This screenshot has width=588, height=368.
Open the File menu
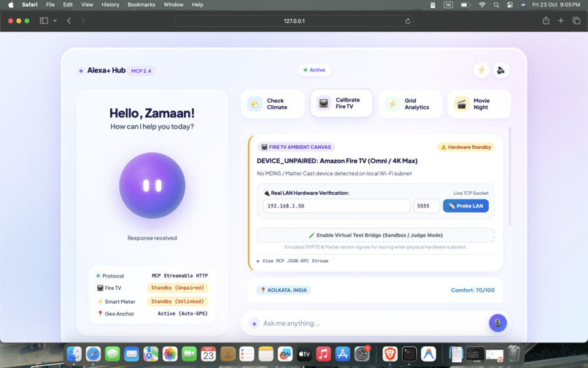click(x=50, y=5)
